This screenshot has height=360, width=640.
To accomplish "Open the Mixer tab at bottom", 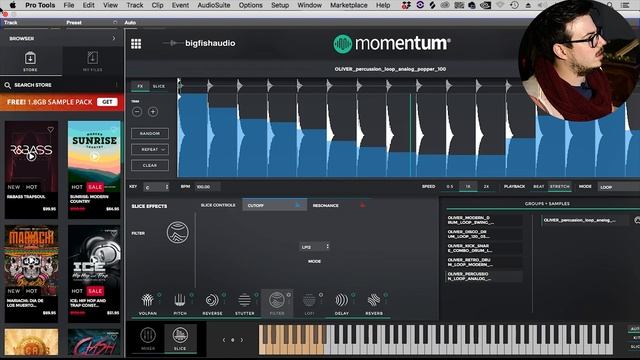I will pos(148,338).
